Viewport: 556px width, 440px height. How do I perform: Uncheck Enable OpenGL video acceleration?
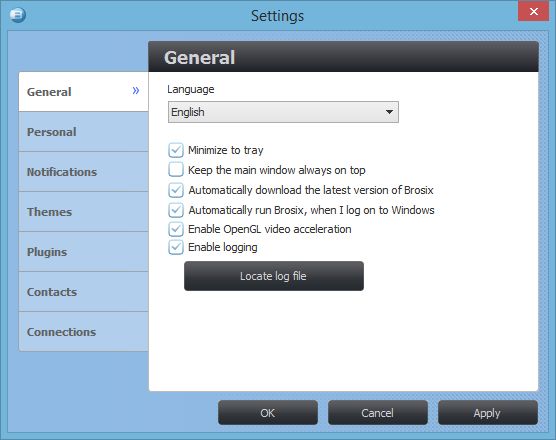click(x=176, y=229)
